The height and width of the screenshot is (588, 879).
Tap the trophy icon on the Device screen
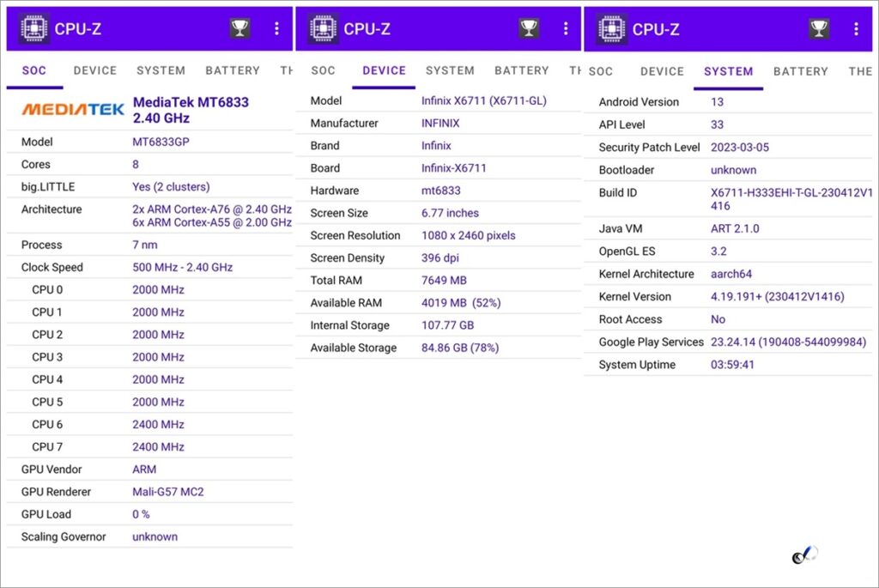coord(529,28)
